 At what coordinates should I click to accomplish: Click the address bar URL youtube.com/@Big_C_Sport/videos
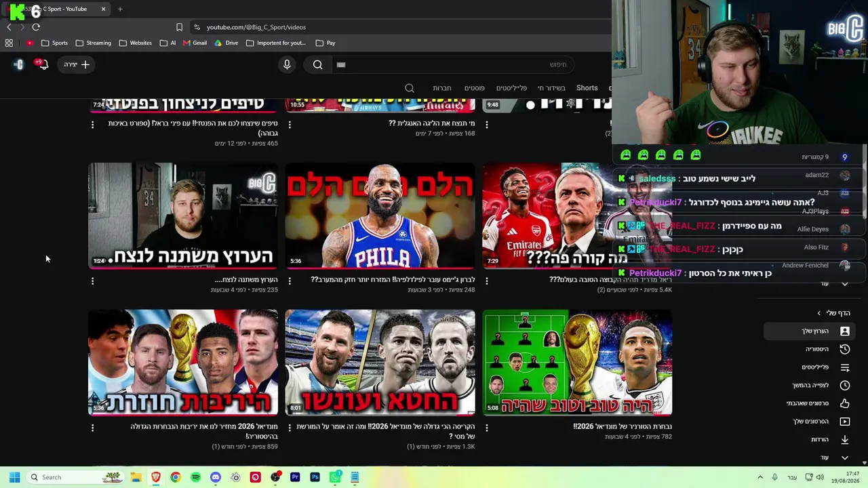[x=256, y=27]
